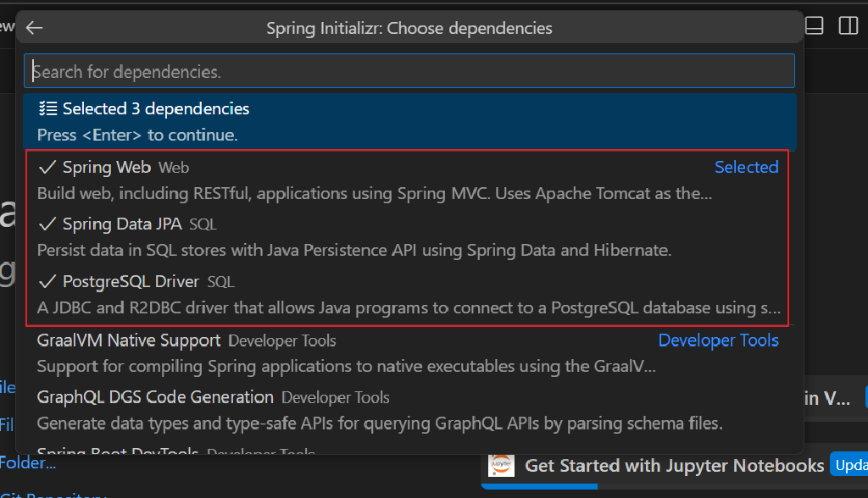This screenshot has width=868, height=498.
Task: Click the Update button in Jupyter notification
Action: [850, 464]
